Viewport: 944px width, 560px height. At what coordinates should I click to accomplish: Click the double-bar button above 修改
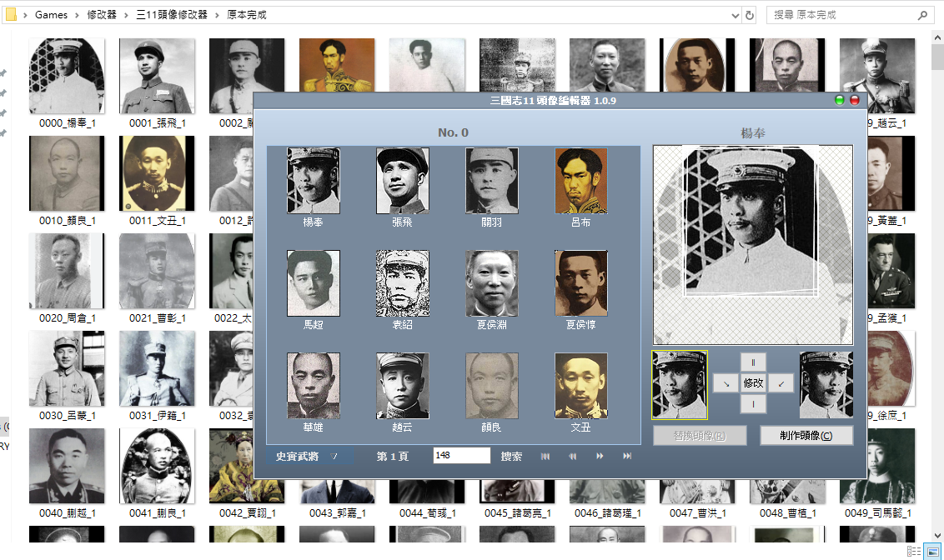[753, 362]
